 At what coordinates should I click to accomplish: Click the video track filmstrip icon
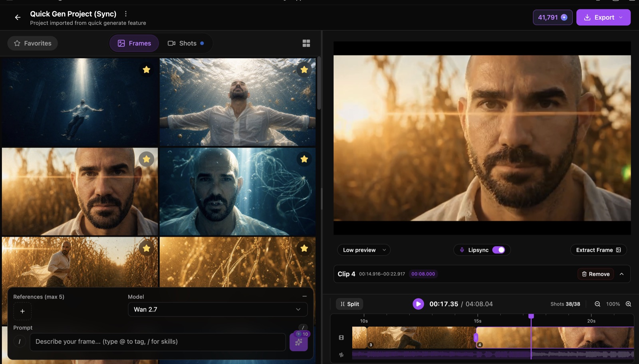341,338
